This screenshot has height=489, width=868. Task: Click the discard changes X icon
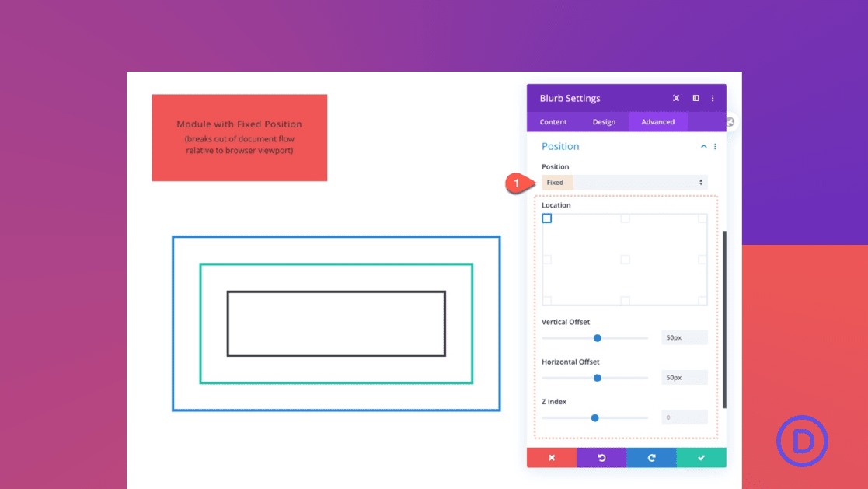[552, 457]
